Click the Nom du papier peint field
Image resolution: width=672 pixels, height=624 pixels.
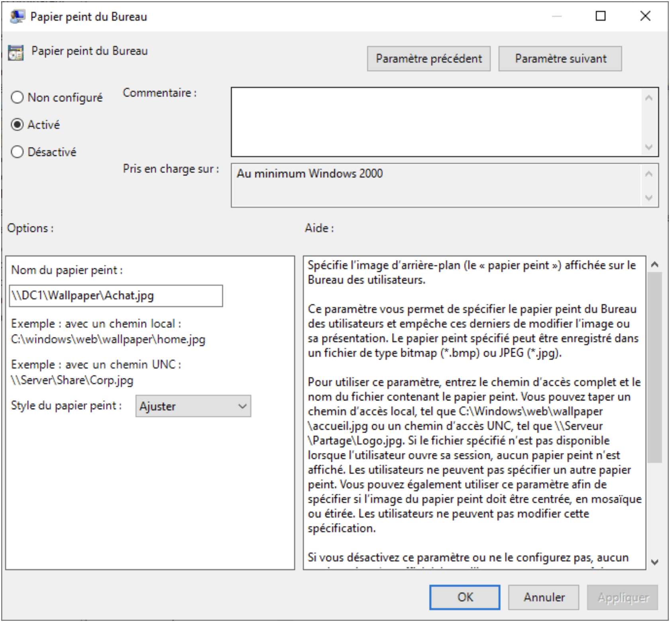click(116, 296)
